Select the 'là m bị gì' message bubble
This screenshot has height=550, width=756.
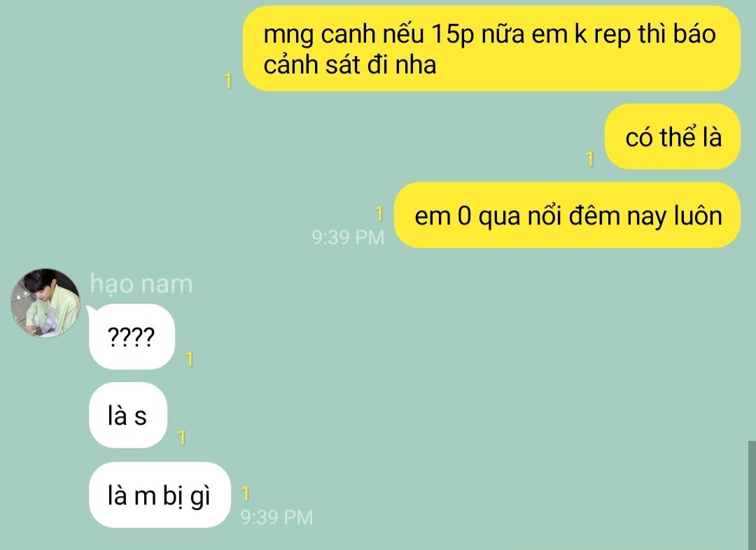(160, 495)
